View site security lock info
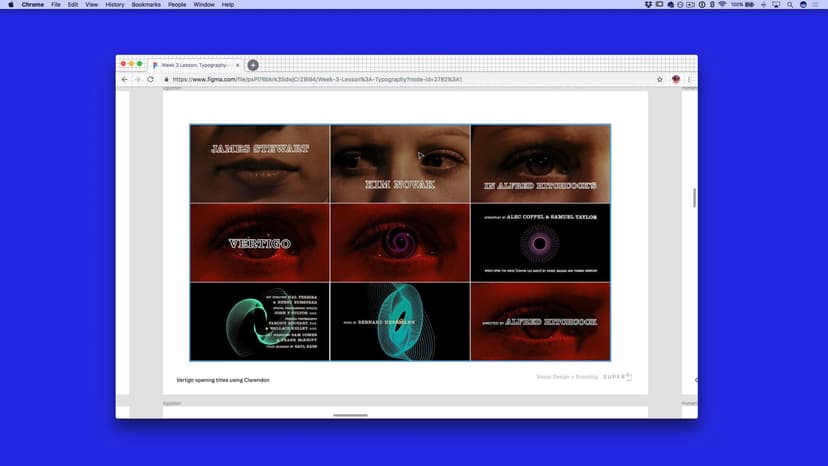Image resolution: width=828 pixels, height=466 pixels. (166, 79)
